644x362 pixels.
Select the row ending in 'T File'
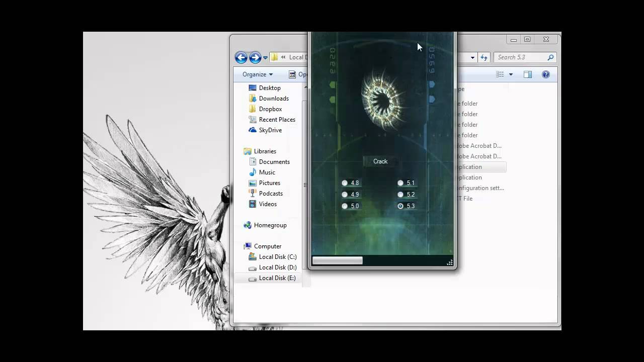click(x=464, y=199)
